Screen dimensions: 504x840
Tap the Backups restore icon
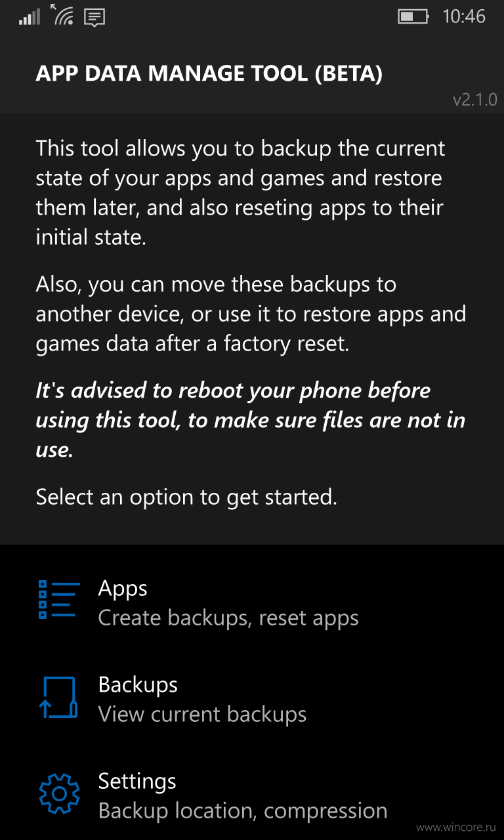pos(59,697)
